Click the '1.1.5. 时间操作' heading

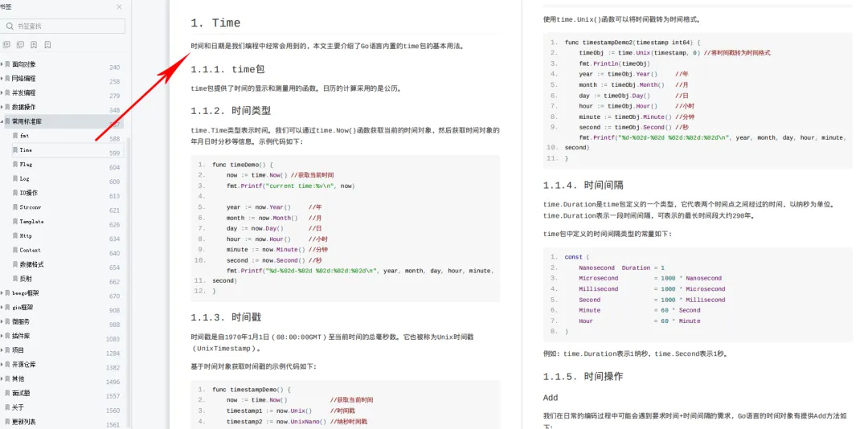click(x=583, y=377)
